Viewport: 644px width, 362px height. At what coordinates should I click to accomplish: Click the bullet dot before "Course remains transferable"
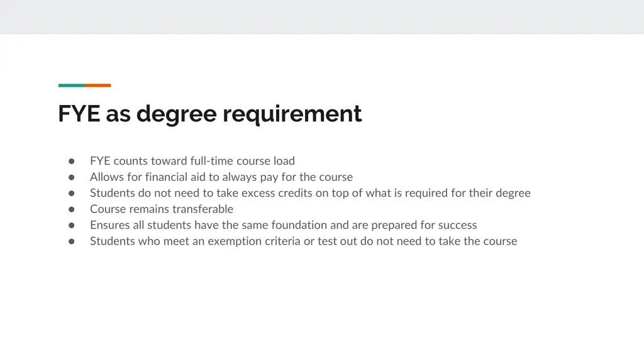(72, 209)
